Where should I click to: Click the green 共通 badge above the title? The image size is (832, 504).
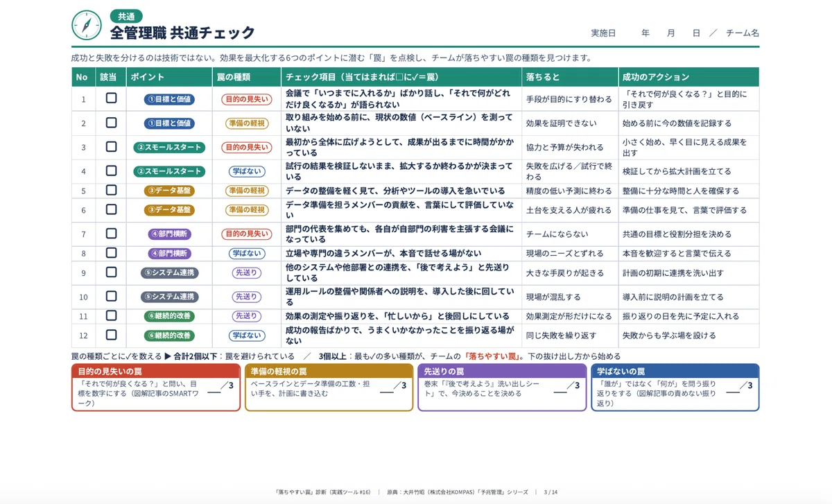126,17
